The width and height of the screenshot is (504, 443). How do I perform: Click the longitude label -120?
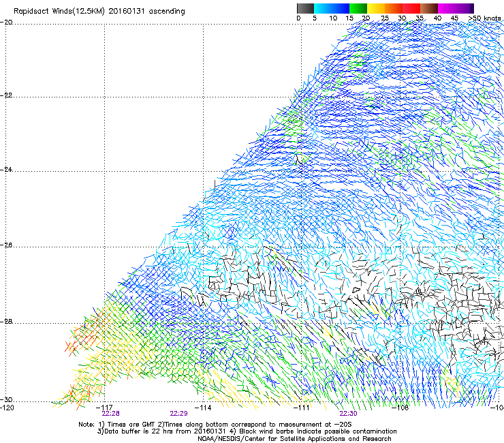7,408
